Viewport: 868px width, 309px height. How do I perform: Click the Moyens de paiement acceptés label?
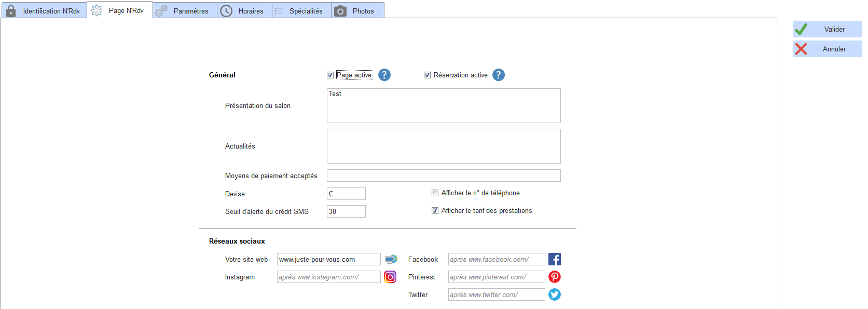coord(271,176)
